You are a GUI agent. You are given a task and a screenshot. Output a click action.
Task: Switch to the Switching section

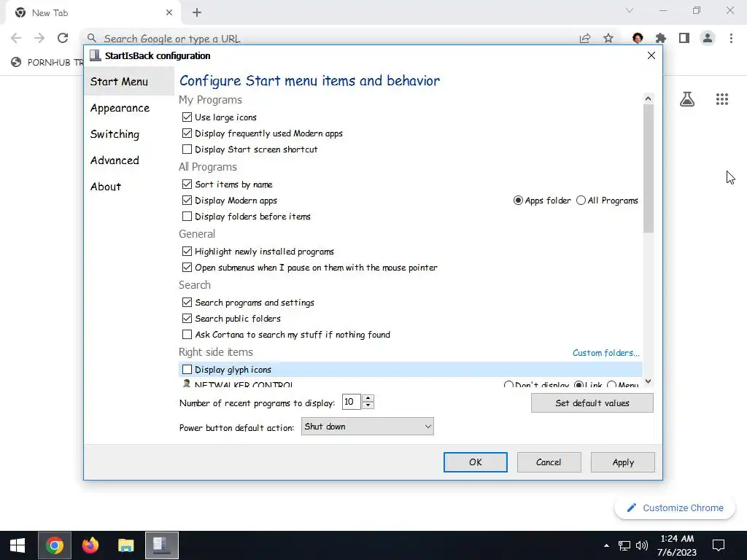115,134
